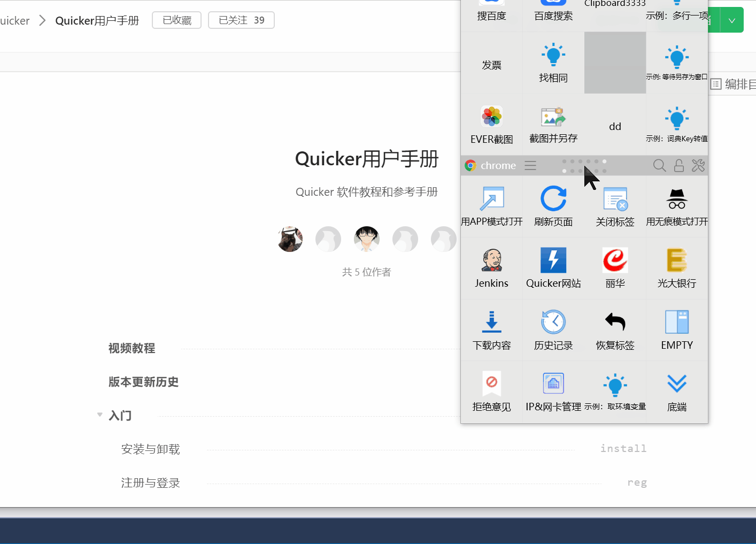The image size is (756, 544).
Task: Open the Quicker panel search magnifier
Action: pos(659,165)
